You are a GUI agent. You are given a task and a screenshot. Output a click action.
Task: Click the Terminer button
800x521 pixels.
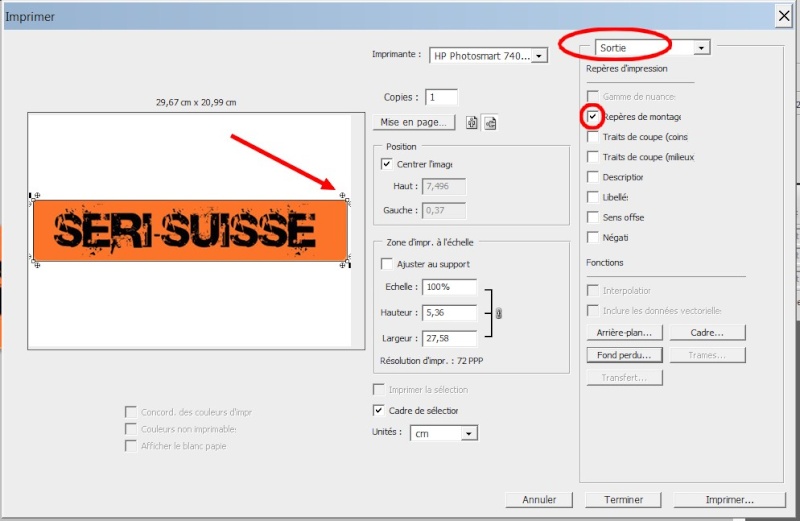(623, 500)
